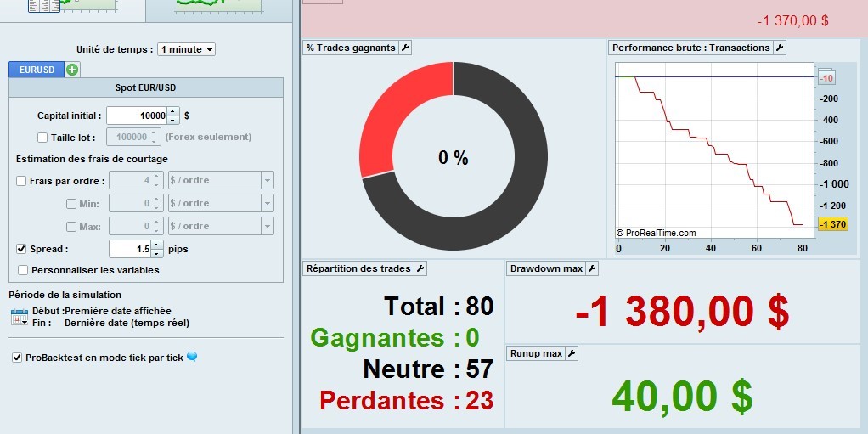Viewport: 868px width, 434px height.
Task: Open settings wrench beside % Trades gagnants
Action: click(405, 48)
